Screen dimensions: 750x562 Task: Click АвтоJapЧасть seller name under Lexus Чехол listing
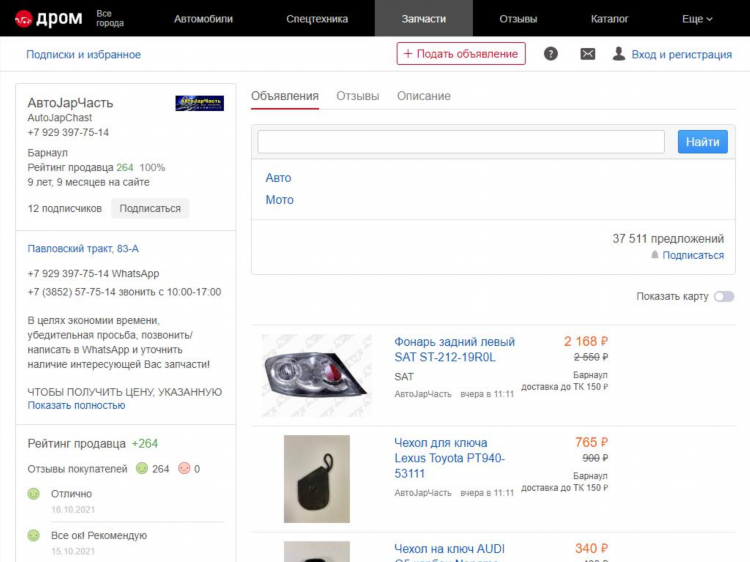tap(423, 493)
